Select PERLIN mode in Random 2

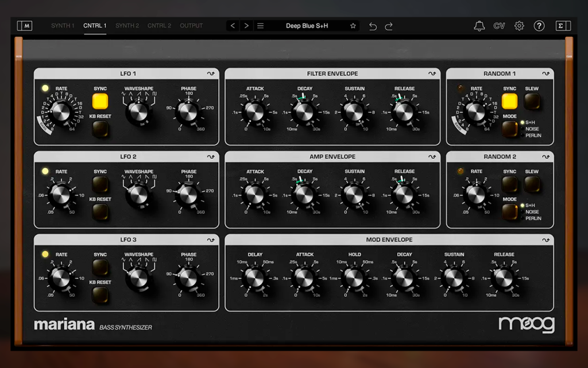(533, 218)
